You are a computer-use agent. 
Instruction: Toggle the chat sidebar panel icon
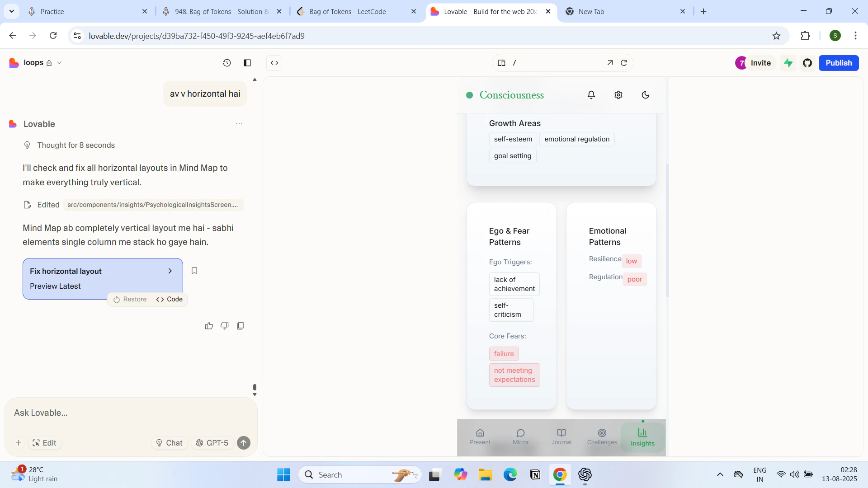pyautogui.click(x=247, y=63)
